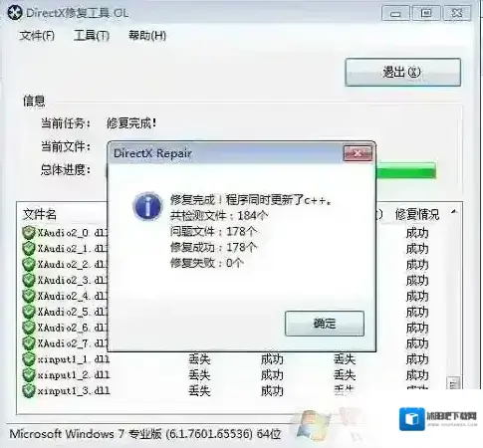The height and width of the screenshot is (448, 483).
Task: Click shield icon next to XAudio2_1.dll
Action: (29, 248)
